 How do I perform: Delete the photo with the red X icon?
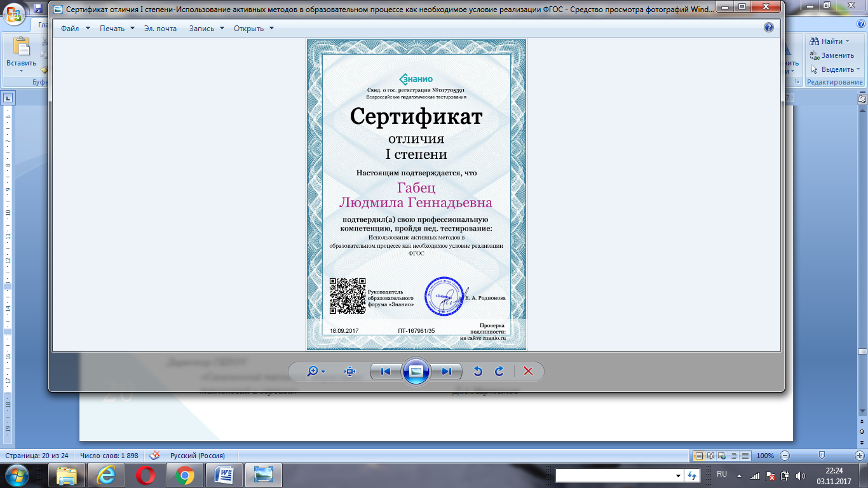(528, 371)
